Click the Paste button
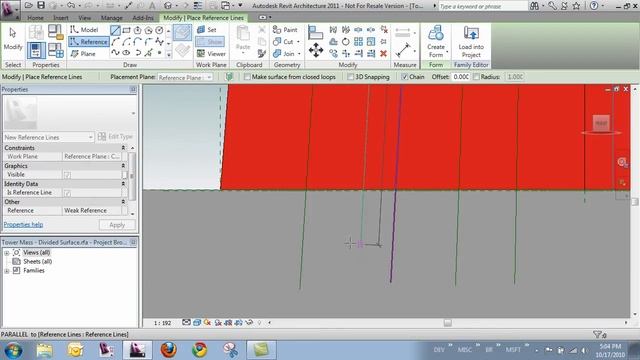The height and width of the screenshot is (360, 640). click(x=243, y=39)
